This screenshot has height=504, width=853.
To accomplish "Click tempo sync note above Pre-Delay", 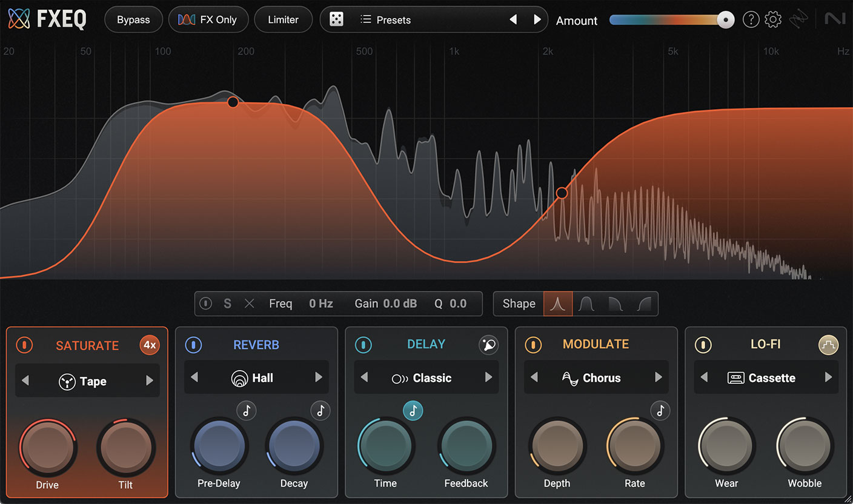I will (x=246, y=411).
